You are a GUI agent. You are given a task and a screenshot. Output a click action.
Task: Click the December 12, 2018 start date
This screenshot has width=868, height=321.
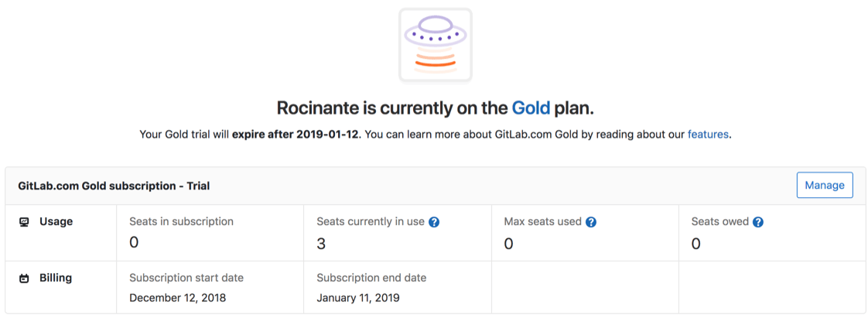pos(177,297)
